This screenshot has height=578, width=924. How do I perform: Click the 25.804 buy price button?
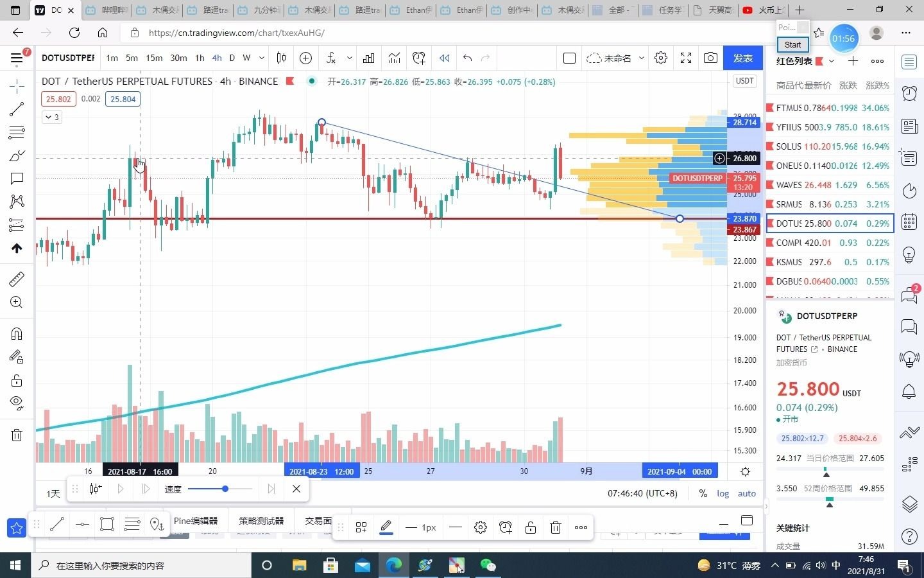coord(123,99)
